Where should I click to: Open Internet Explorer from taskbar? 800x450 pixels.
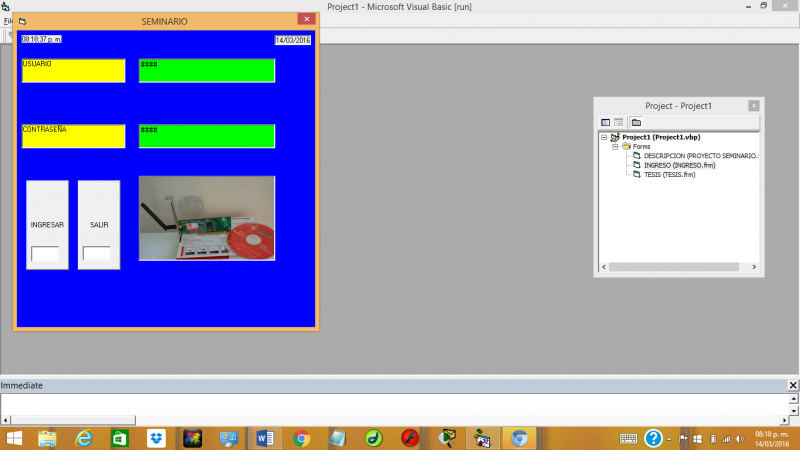pos(84,438)
